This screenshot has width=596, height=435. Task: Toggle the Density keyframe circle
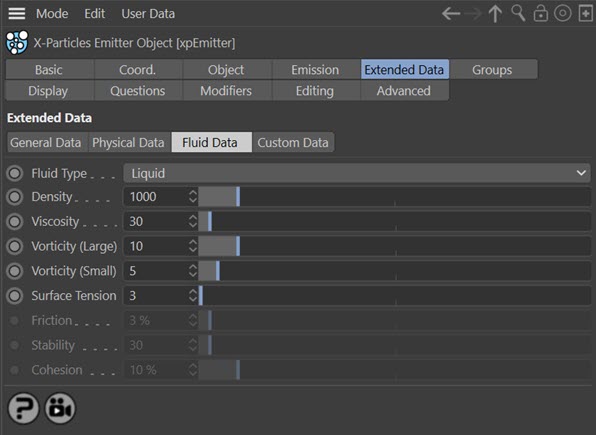[x=15, y=197]
